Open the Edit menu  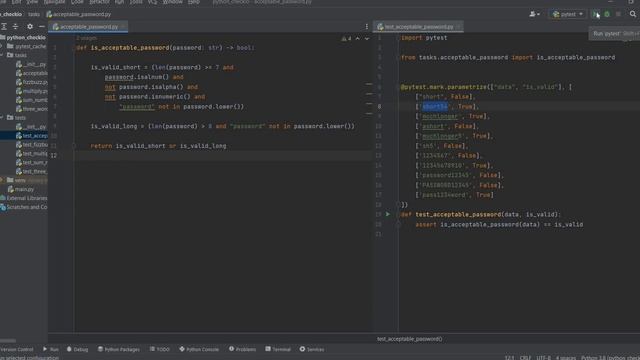(x=16, y=2)
